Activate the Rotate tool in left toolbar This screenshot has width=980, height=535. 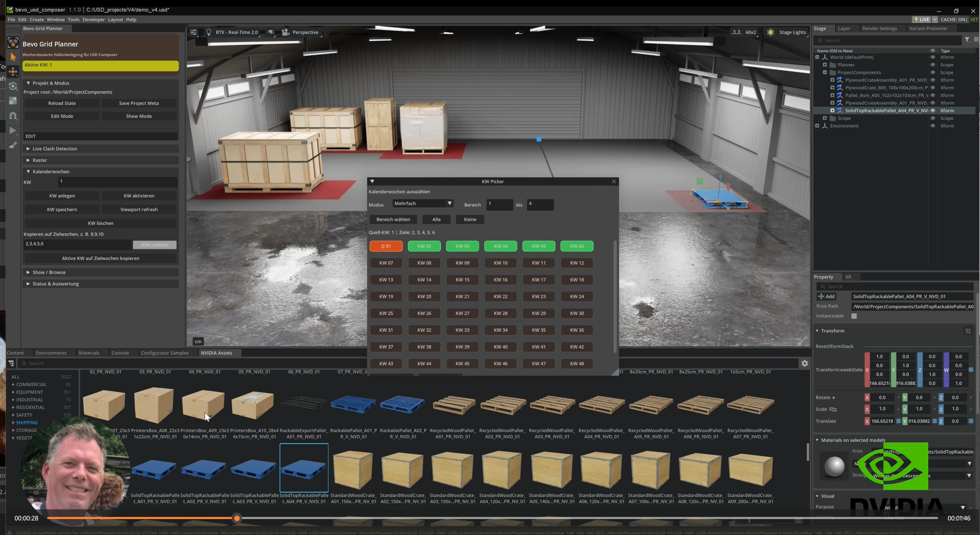[x=13, y=86]
